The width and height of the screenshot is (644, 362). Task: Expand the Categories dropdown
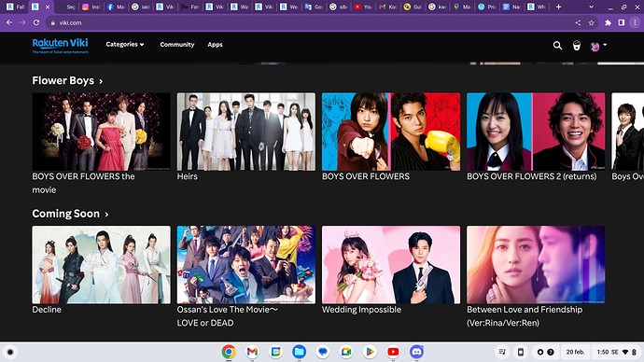(x=125, y=45)
